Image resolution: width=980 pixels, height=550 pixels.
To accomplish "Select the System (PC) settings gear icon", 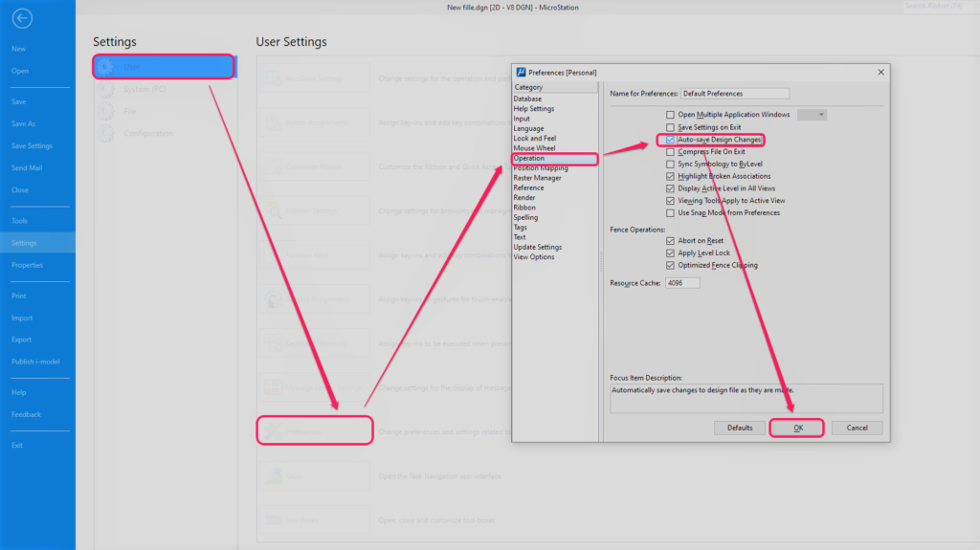I will coord(105,89).
